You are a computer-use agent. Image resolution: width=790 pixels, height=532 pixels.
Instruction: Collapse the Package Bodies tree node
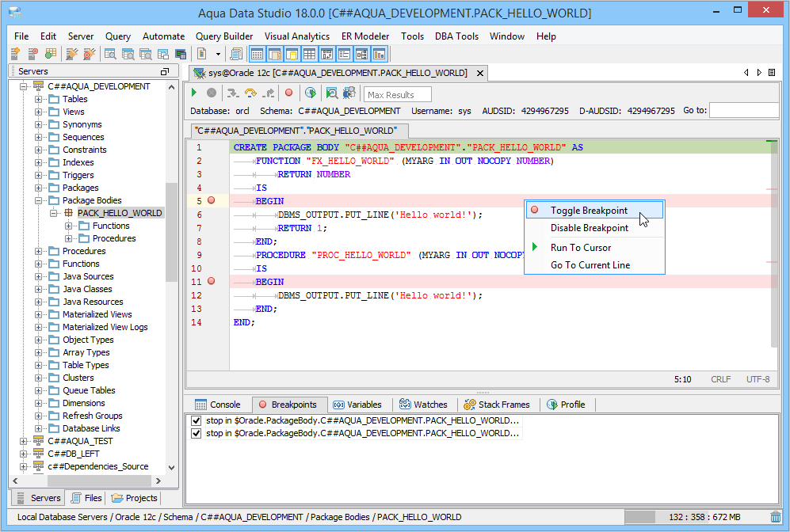pos(39,200)
